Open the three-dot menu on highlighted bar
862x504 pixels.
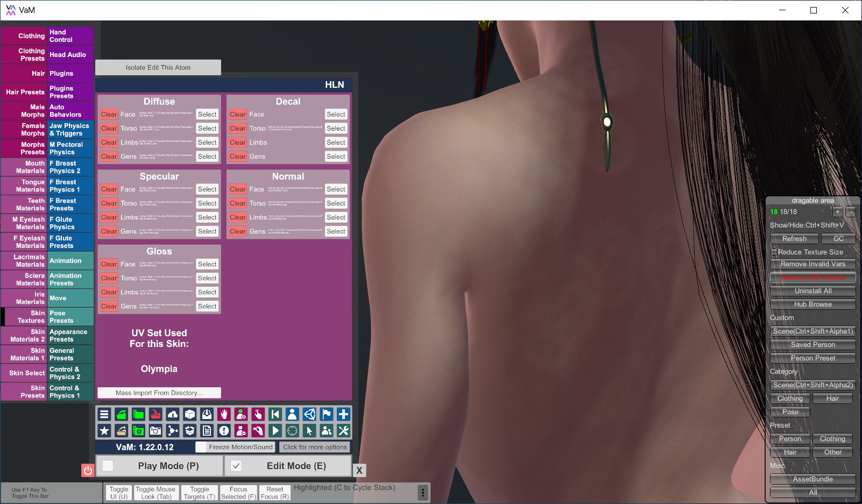pos(423,492)
